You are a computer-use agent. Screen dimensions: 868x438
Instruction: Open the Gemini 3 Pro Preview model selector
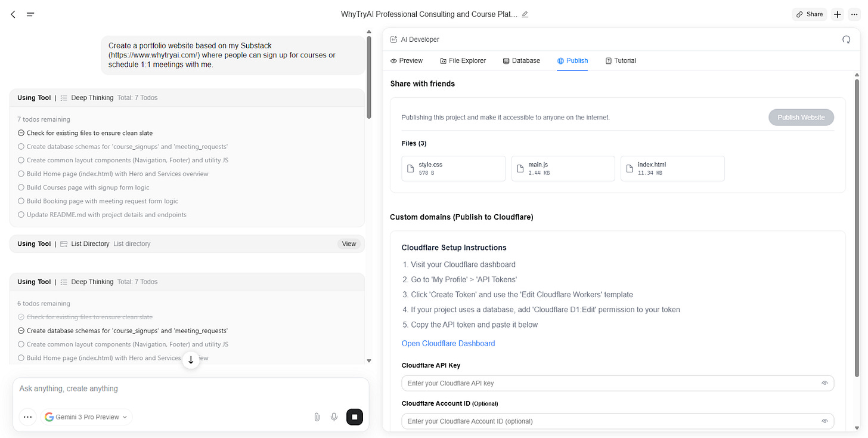tap(86, 417)
